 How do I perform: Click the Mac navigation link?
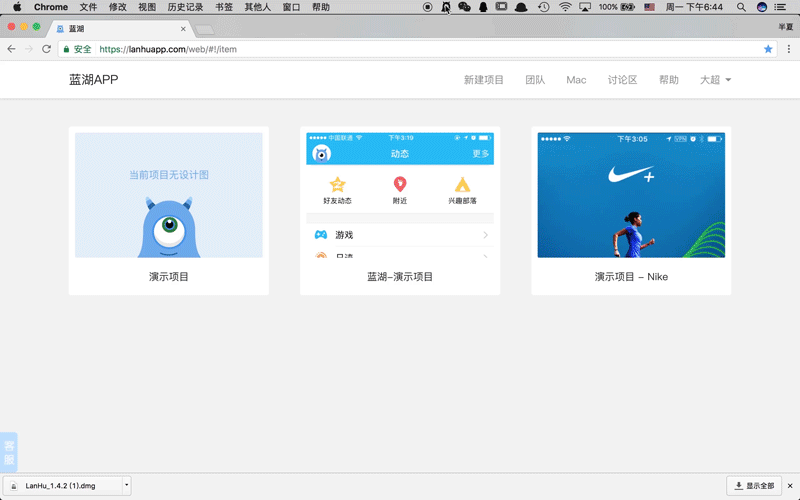pos(576,80)
